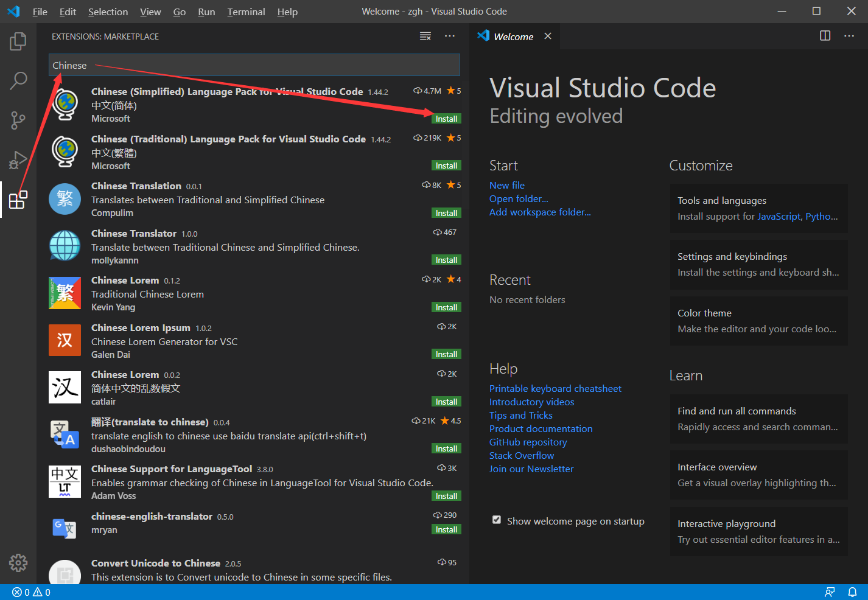
Task: Click Join our Newsletter link
Action: 531,469
